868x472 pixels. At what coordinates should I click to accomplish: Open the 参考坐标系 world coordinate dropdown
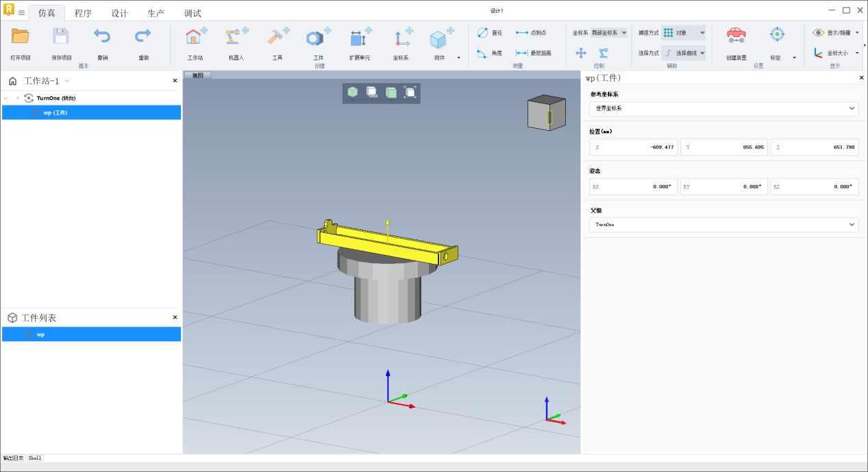point(723,108)
